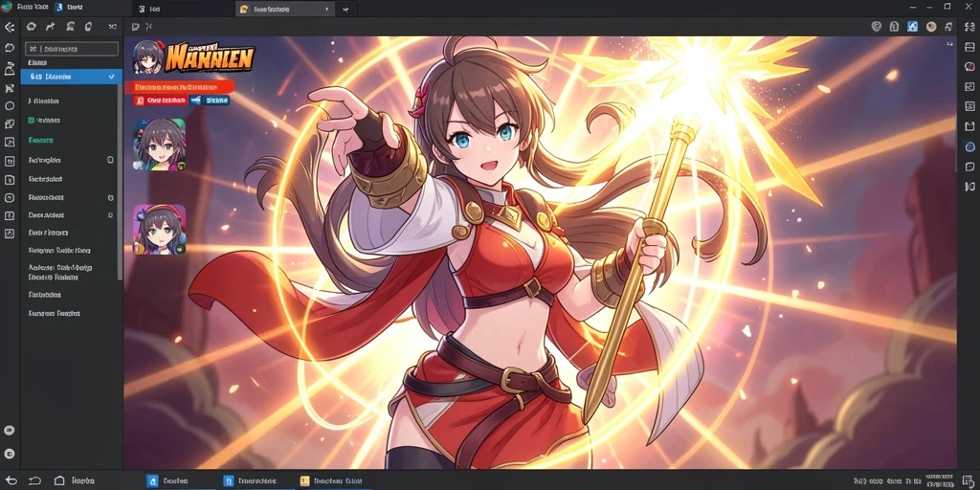Click the orange game logo title

(x=212, y=56)
